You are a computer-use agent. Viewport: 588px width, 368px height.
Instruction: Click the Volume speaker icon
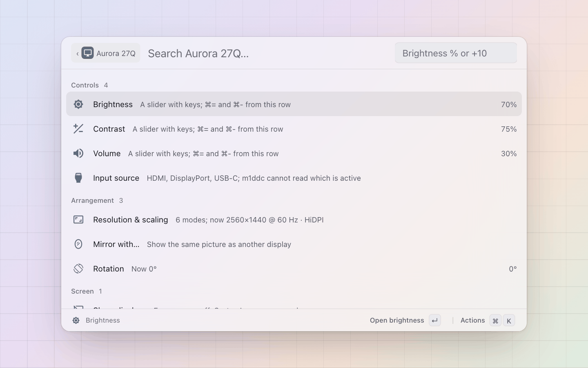(x=78, y=153)
